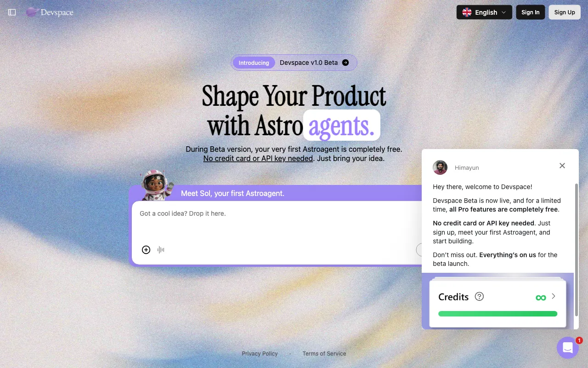The width and height of the screenshot is (588, 368).
Task: Click the 'Credits' label in the card
Action: tap(453, 297)
